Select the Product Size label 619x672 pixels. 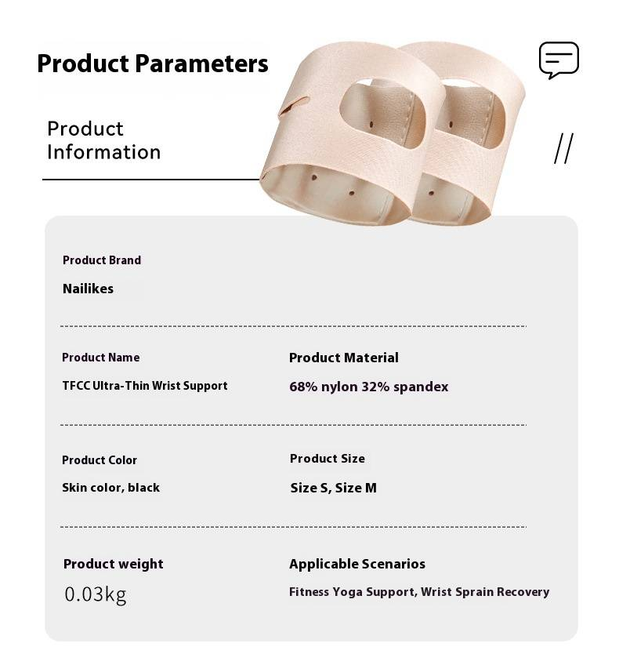[327, 459]
